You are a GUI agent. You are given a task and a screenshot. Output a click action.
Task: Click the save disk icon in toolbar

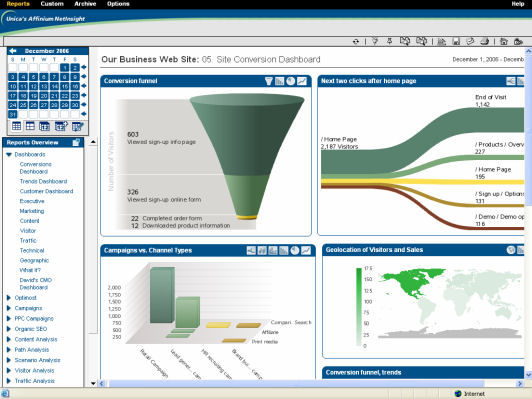point(456,41)
